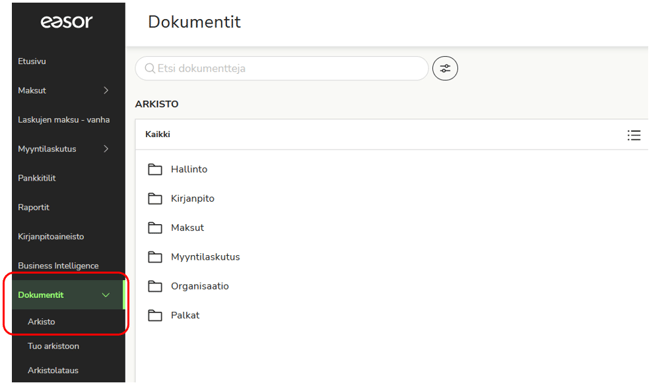Viewport: 670px width, 385px height.
Task: Open Kirjanpitoaineisto in sidebar
Action: [51, 236]
